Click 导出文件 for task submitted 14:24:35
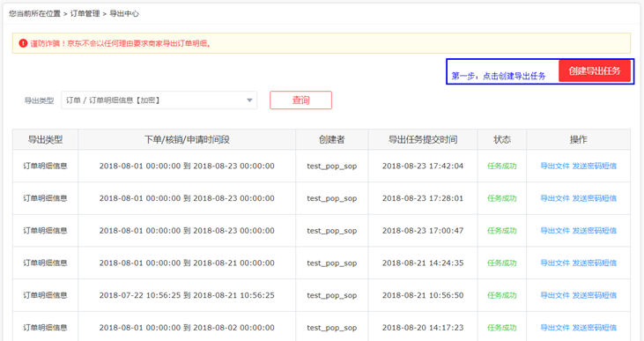Viewport: 644px width, 341px height. (x=555, y=263)
